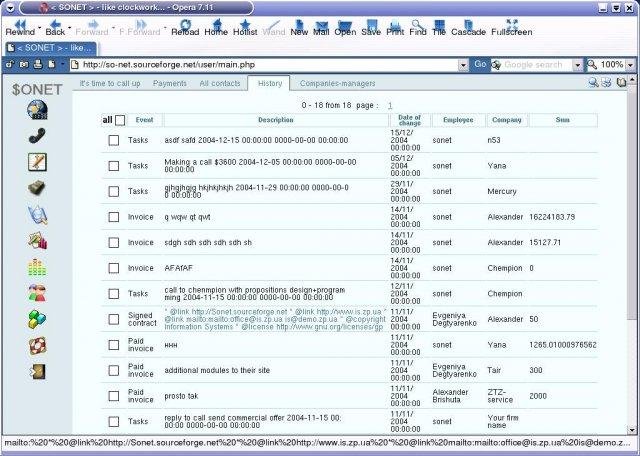The width and height of the screenshot is (640, 456).
Task: Check the Mercury task row checkbox
Action: 114,191
